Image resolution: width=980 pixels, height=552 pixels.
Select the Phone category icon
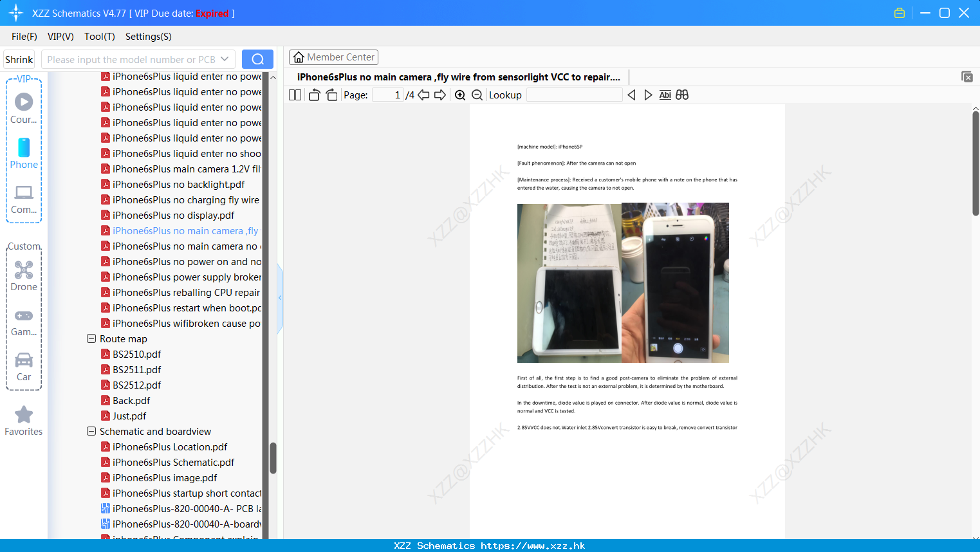[24, 147]
